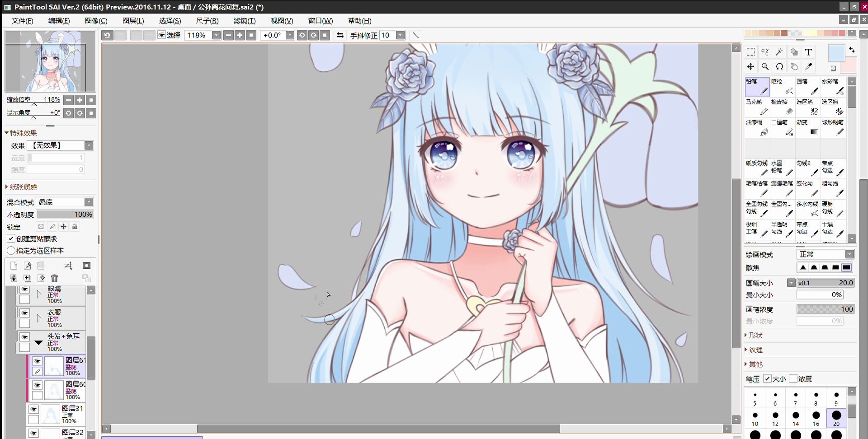This screenshot has width=868, height=439.
Task: Toggle pen pressure 大小 checkbox
Action: tap(767, 378)
